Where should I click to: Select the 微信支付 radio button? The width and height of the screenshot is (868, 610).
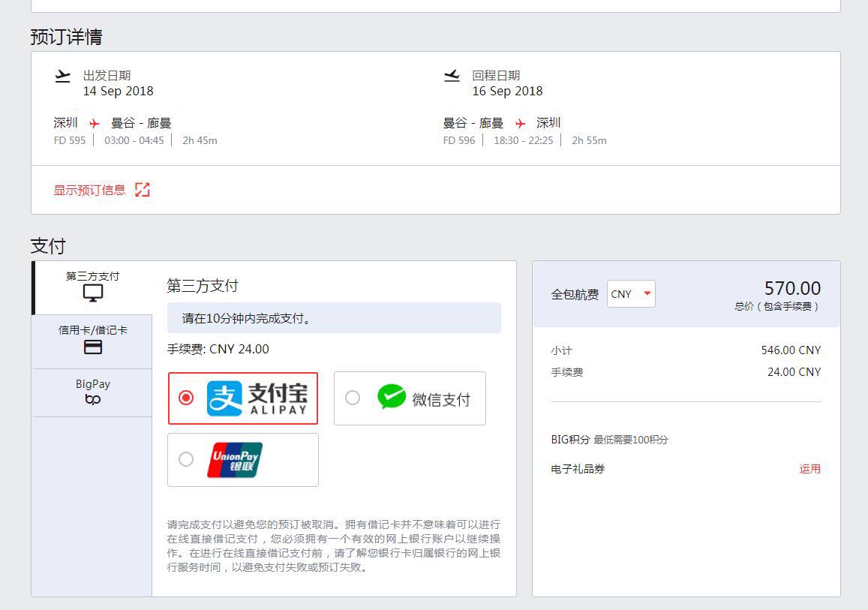[352, 398]
